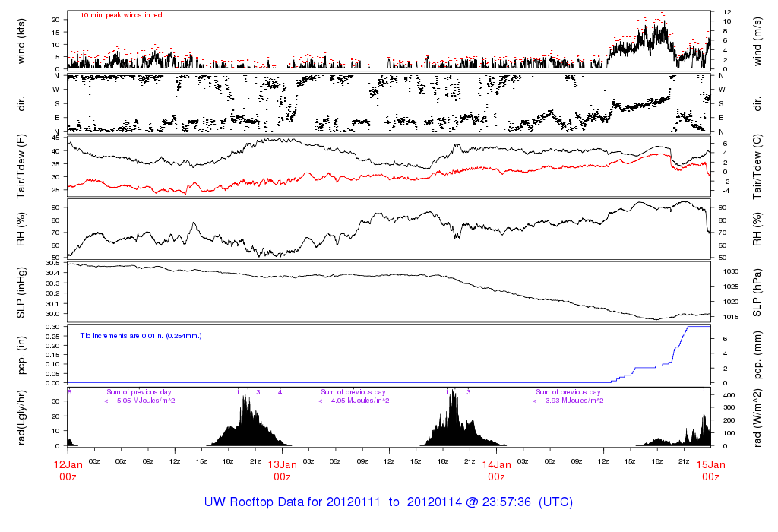Click the 'SLP (hPa)' axis label
The width and height of the screenshot is (778, 532).
pyautogui.click(x=757, y=293)
